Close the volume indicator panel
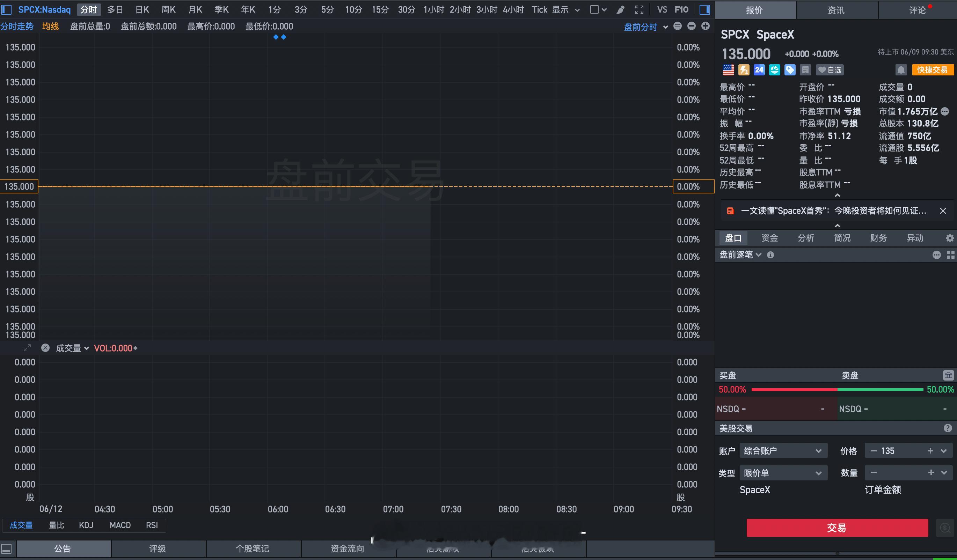Image resolution: width=957 pixels, height=560 pixels. (45, 348)
